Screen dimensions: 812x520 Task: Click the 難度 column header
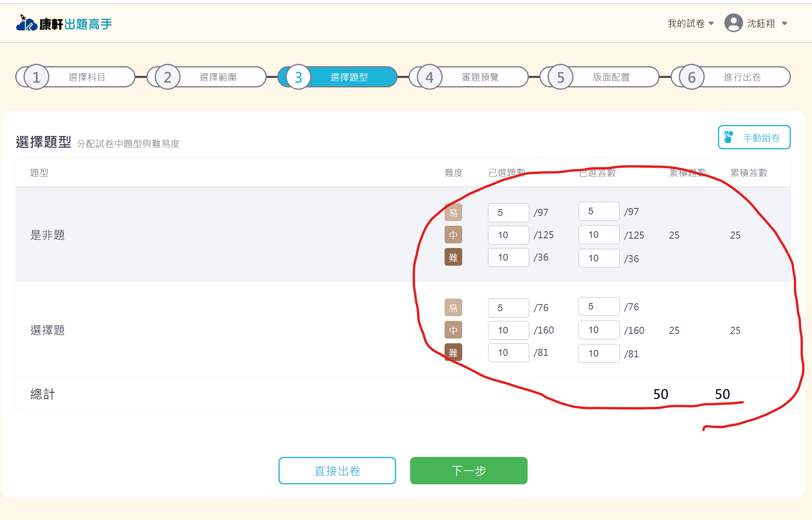pos(454,172)
